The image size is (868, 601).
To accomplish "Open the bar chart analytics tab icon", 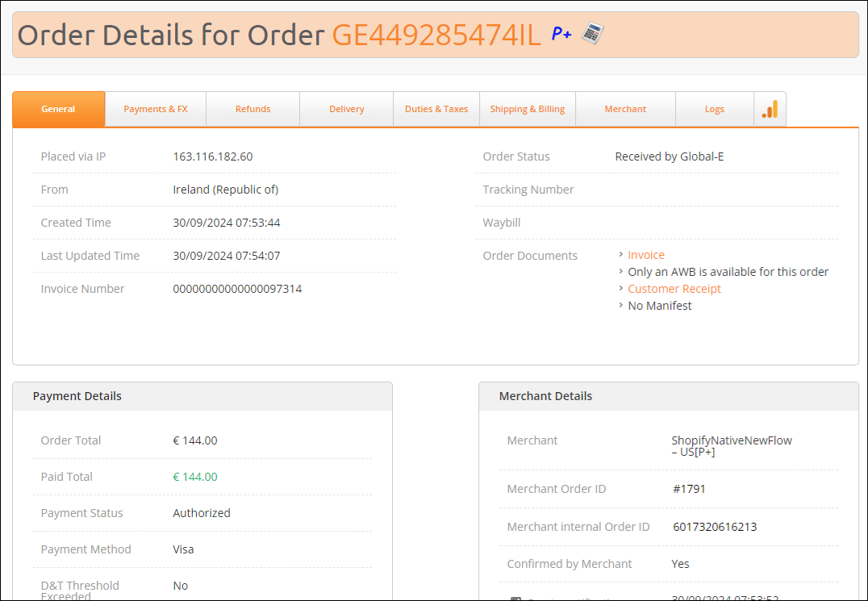I will click(770, 109).
